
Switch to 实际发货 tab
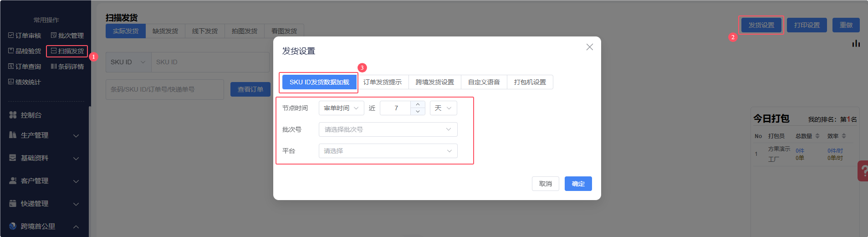pyautogui.click(x=126, y=31)
